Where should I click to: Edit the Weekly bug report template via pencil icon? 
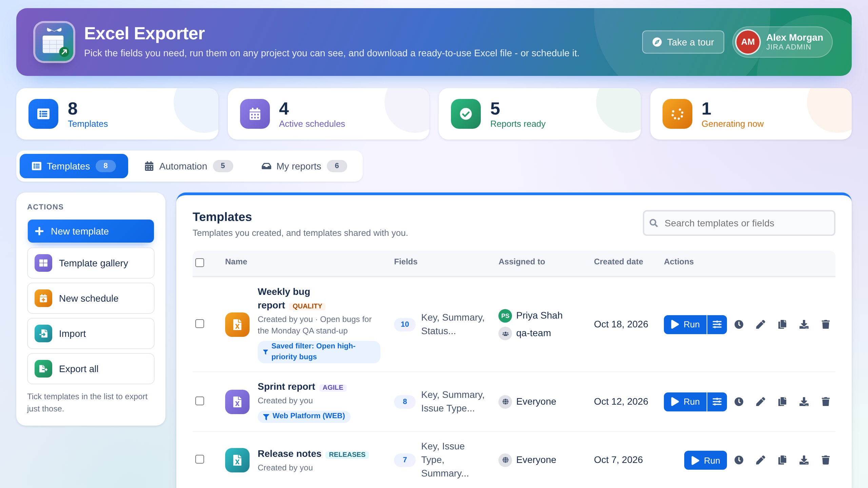[x=761, y=324]
